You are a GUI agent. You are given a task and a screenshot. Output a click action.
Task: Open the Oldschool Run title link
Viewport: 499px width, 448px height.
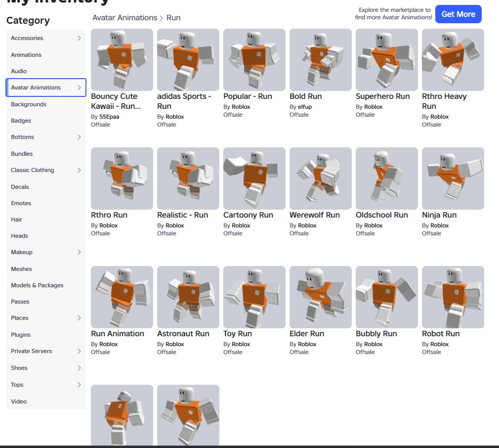(382, 215)
